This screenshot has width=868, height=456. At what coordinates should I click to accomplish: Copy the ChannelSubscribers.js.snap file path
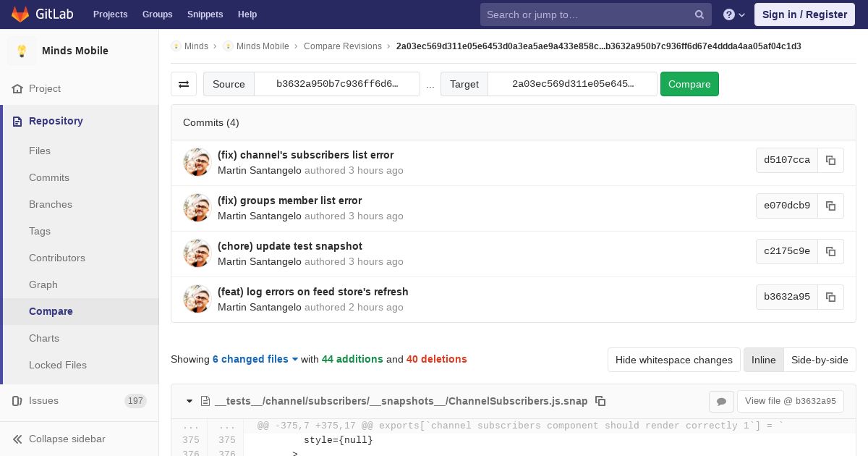pyautogui.click(x=600, y=401)
